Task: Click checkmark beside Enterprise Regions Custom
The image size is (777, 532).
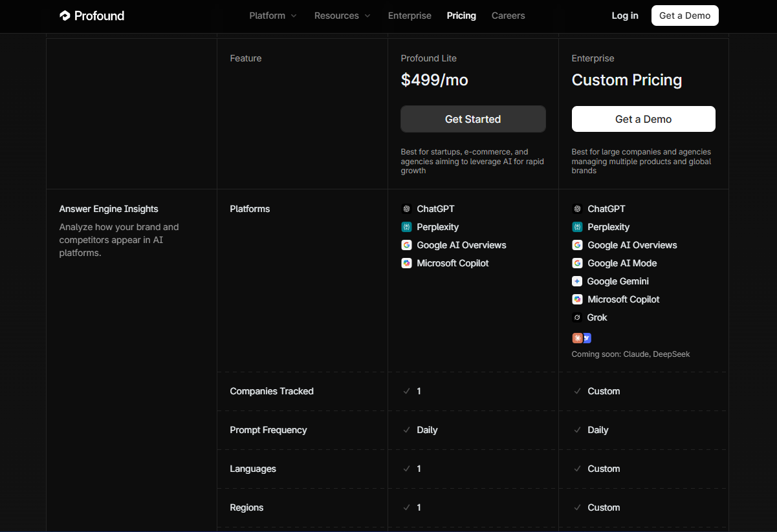Action: tap(577, 507)
